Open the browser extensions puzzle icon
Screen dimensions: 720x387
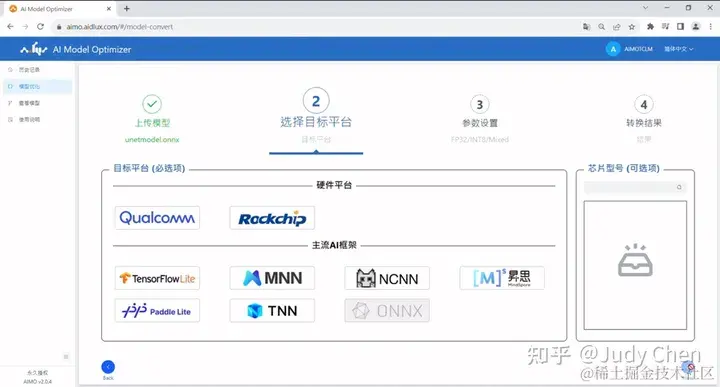click(650, 27)
